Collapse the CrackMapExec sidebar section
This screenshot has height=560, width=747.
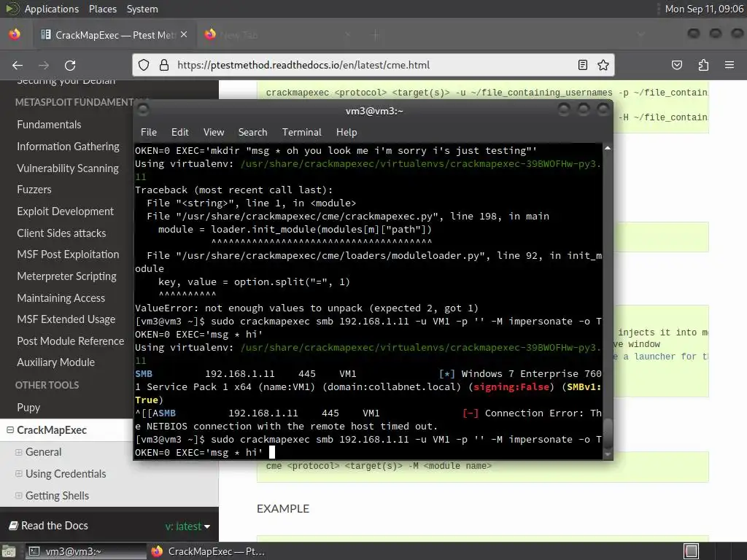point(9,430)
